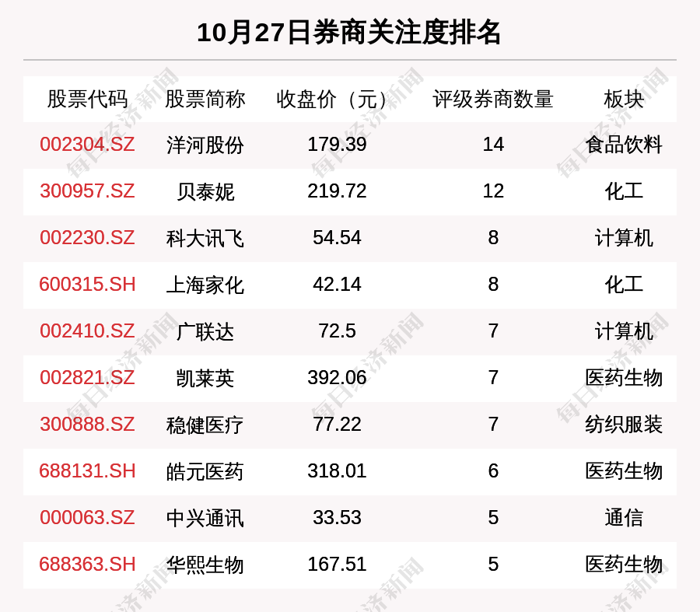This screenshot has height=612, width=700.
Task: Click broker count 8 for 上海家化
Action: click(493, 285)
